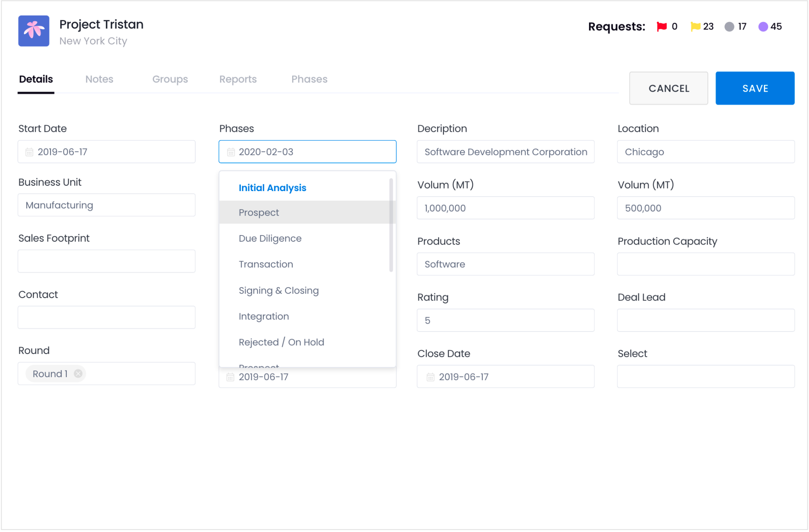Screen dimensions: 809x532
Task: Click the phases dropdown scrollbar
Action: point(391,225)
